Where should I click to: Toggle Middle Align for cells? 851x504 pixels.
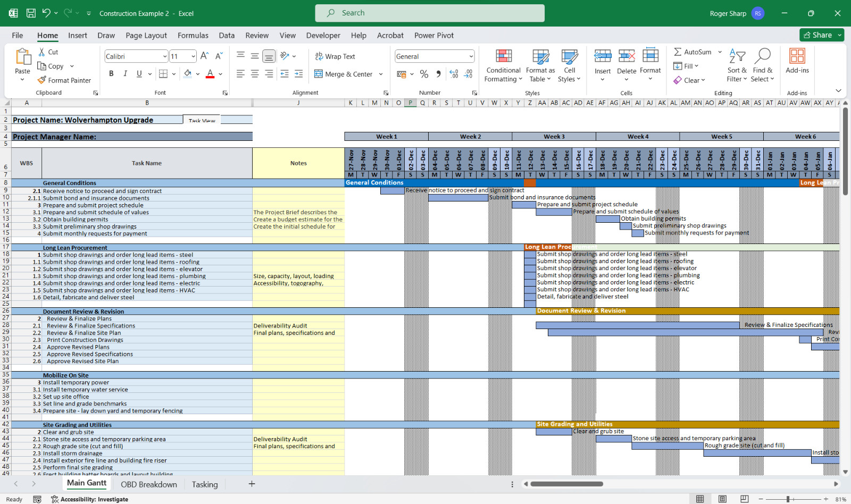click(x=255, y=56)
